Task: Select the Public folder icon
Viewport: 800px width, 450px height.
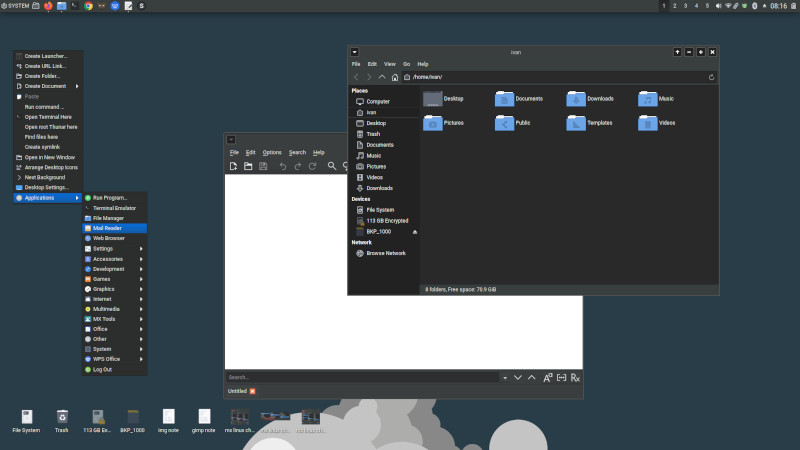Action: (504, 122)
